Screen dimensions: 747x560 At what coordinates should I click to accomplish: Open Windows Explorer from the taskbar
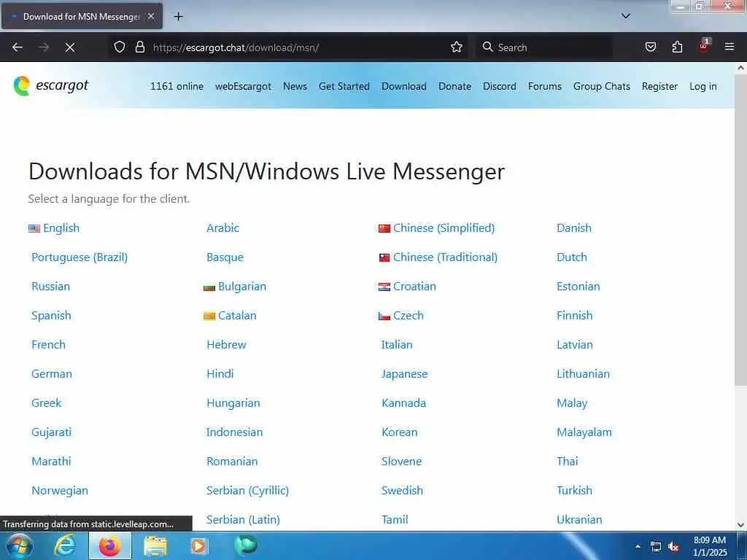tap(155, 545)
